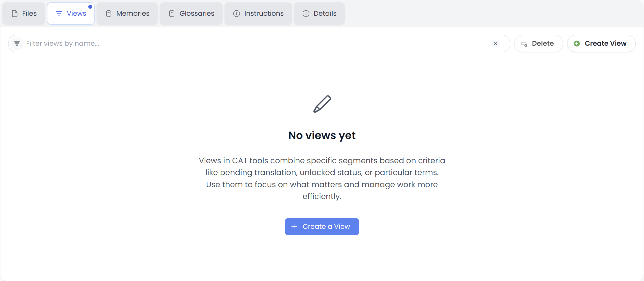Clear the filter with the X icon
Viewport: 644px width, 281px height.
(496, 43)
